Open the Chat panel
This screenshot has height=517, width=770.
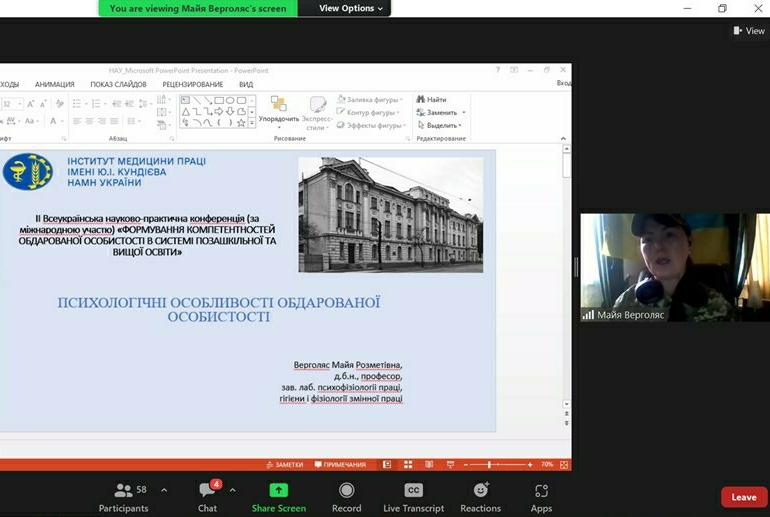coord(207,496)
